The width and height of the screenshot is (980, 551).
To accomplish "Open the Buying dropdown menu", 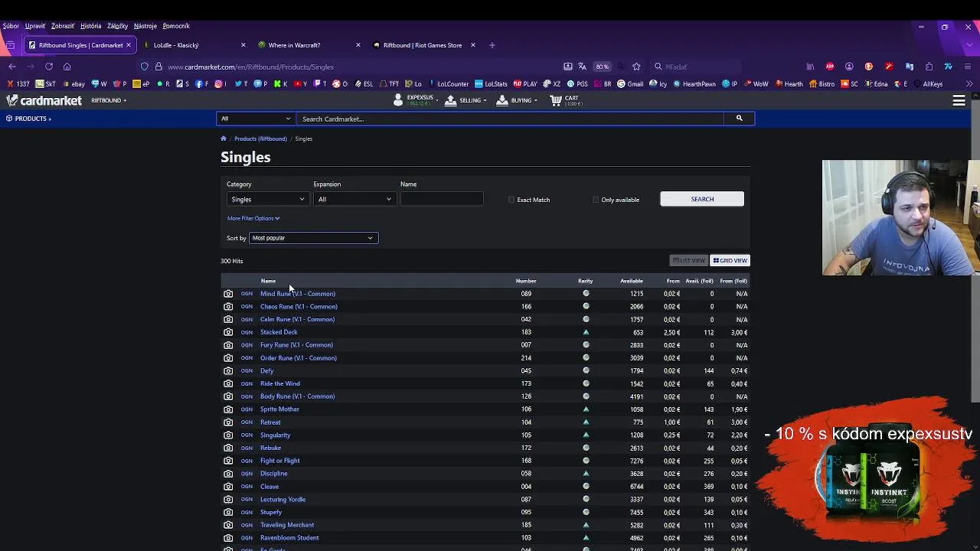I will 517,100.
